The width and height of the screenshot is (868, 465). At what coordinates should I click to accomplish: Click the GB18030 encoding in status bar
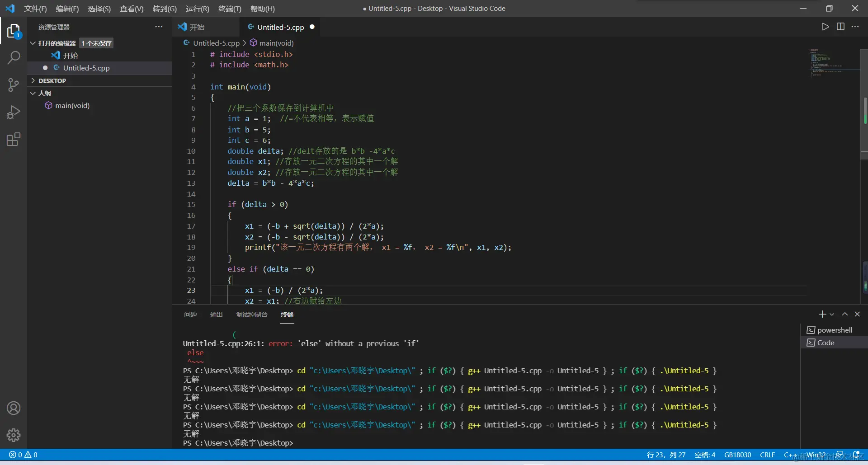click(x=737, y=455)
